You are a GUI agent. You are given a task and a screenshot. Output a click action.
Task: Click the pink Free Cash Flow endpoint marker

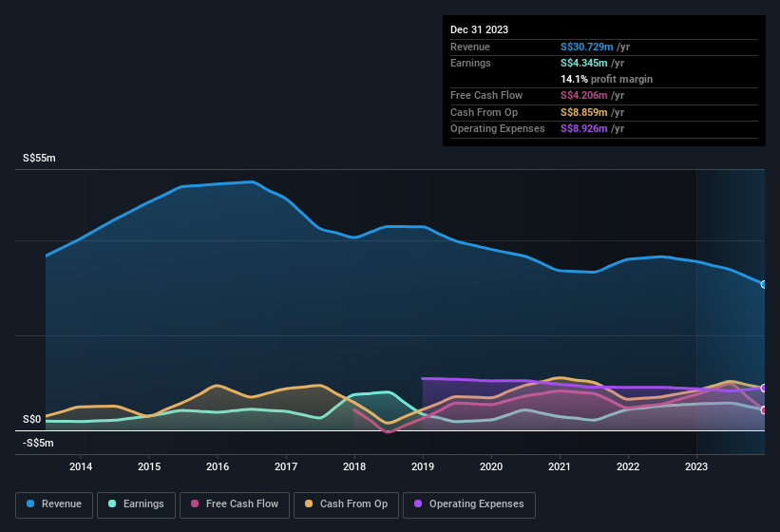click(x=764, y=410)
